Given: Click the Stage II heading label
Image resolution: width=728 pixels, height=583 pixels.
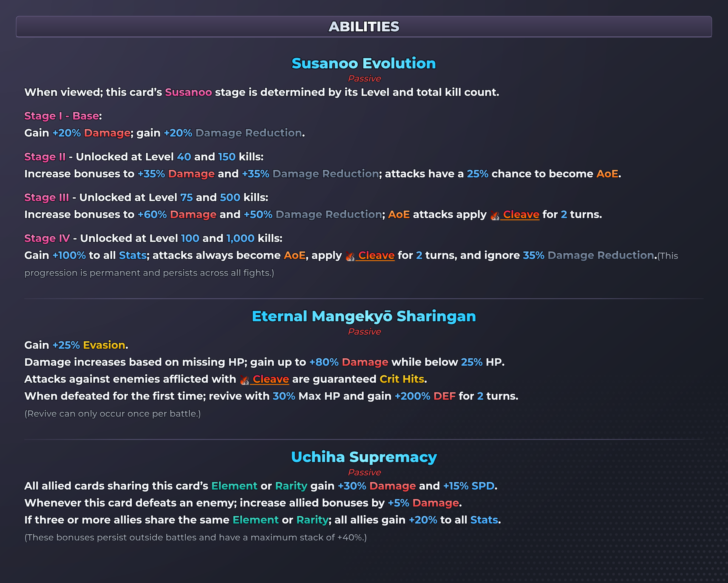Looking at the screenshot, I should tap(45, 157).
